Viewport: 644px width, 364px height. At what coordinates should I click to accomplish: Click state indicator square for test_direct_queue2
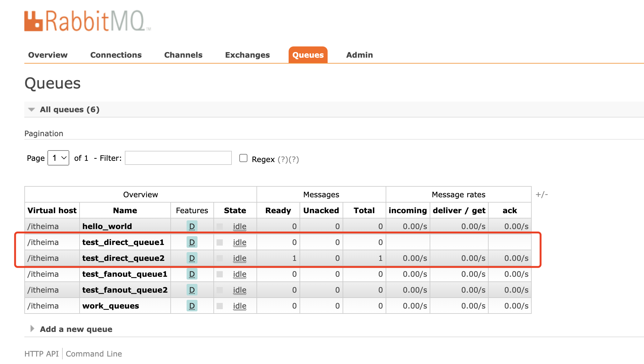(220, 258)
